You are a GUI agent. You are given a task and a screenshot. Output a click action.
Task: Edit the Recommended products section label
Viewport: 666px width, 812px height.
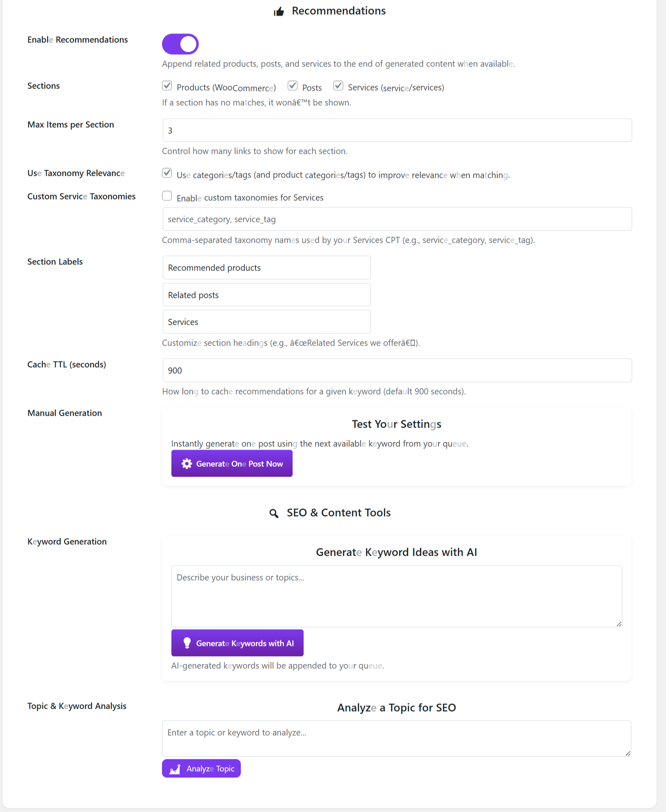[x=266, y=267]
